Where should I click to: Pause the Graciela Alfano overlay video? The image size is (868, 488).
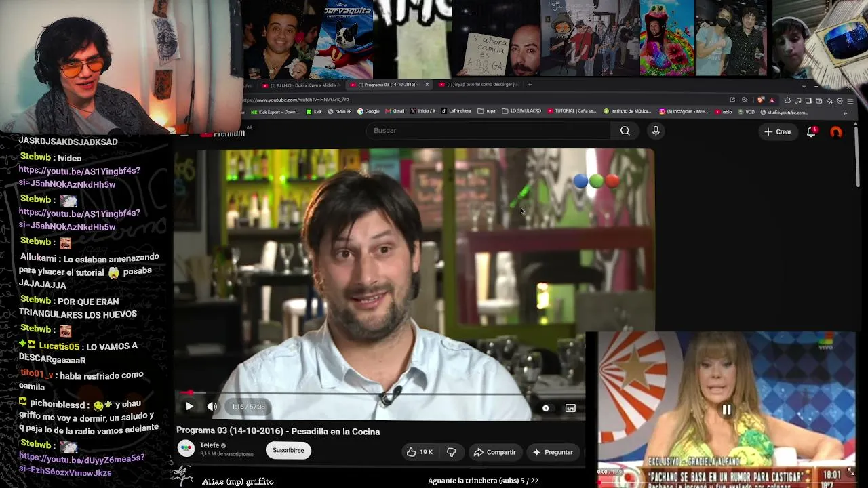pos(726,409)
